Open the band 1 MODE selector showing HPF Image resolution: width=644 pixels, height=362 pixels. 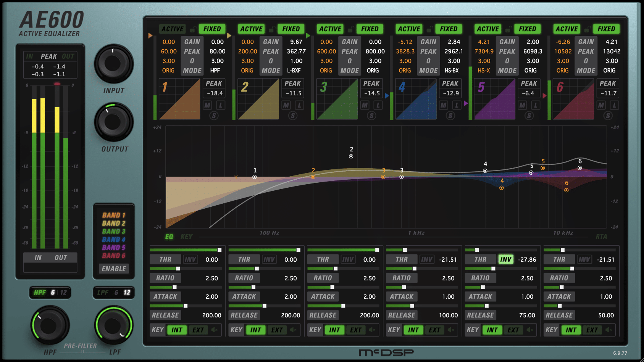[x=215, y=71]
